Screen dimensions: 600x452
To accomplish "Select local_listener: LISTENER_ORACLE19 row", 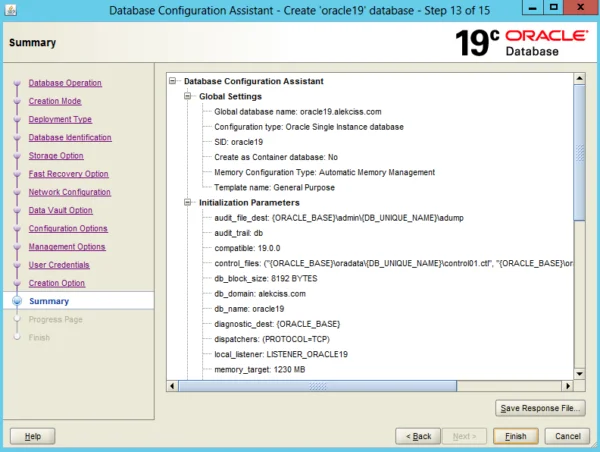I will (x=281, y=354).
